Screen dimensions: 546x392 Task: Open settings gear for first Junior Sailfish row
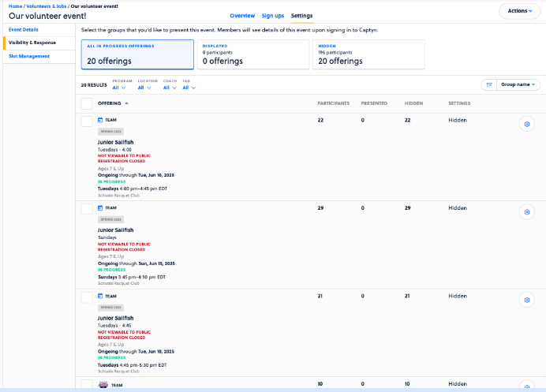[528, 124]
